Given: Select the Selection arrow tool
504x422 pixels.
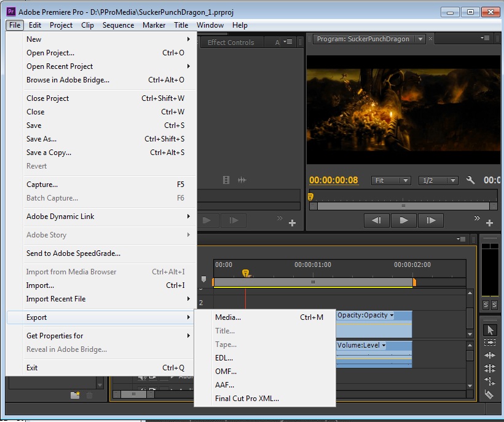Looking at the screenshot, I should coord(490,330).
